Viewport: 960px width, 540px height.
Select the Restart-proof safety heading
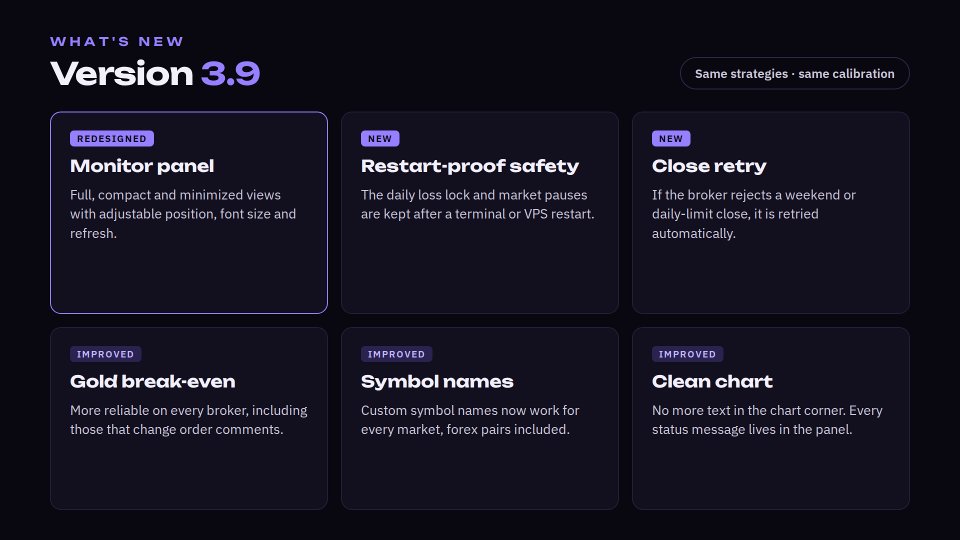point(470,166)
